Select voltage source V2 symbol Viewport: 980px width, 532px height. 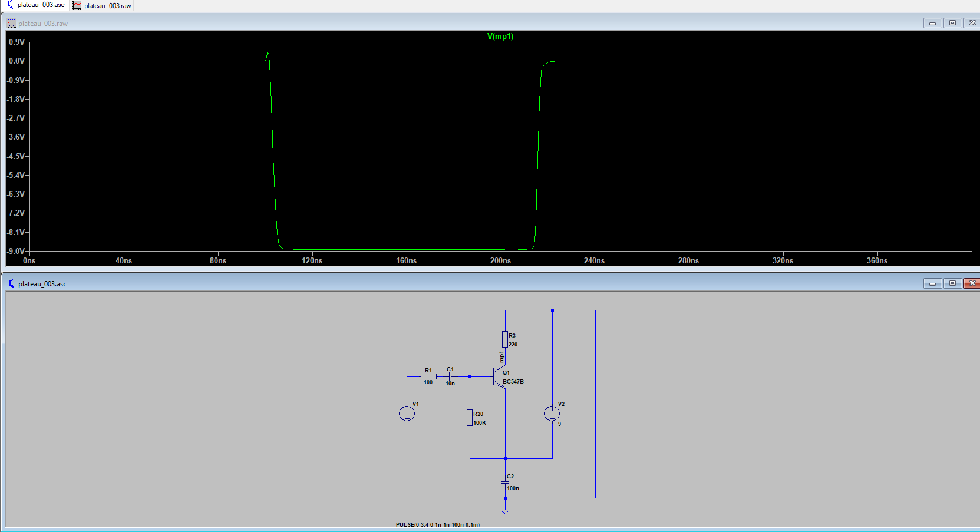(552, 414)
